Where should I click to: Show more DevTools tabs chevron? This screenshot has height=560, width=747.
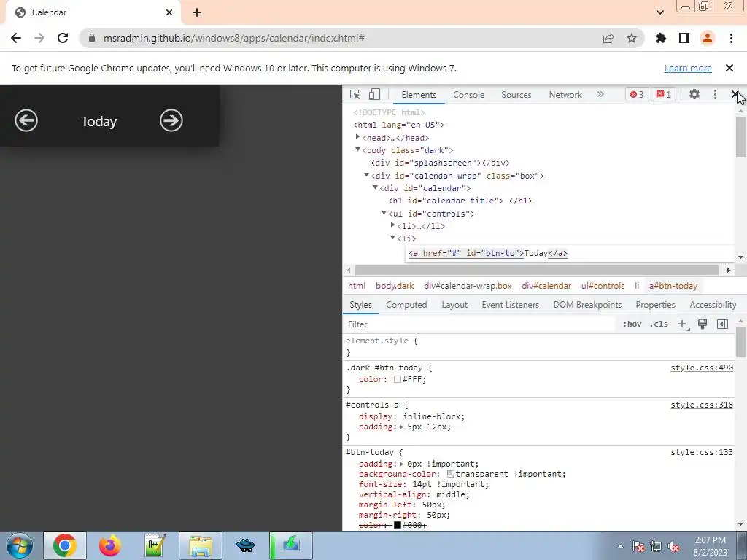[x=600, y=94]
